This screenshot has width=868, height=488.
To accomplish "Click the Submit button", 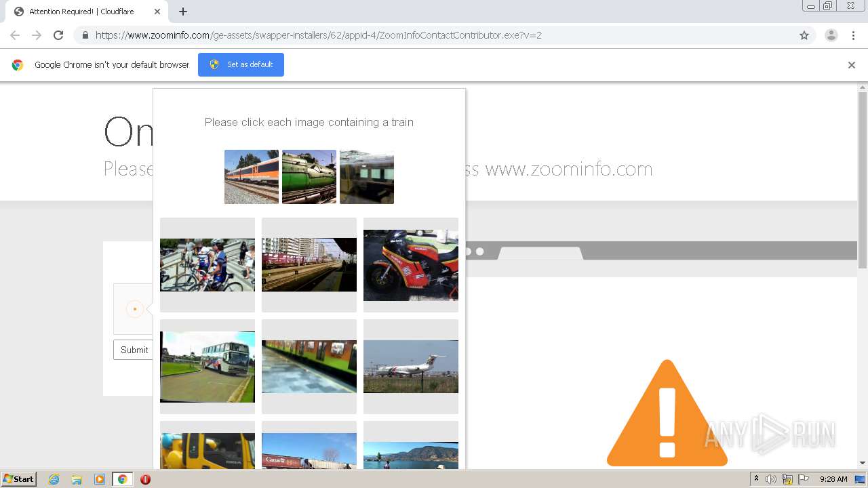I will point(134,350).
